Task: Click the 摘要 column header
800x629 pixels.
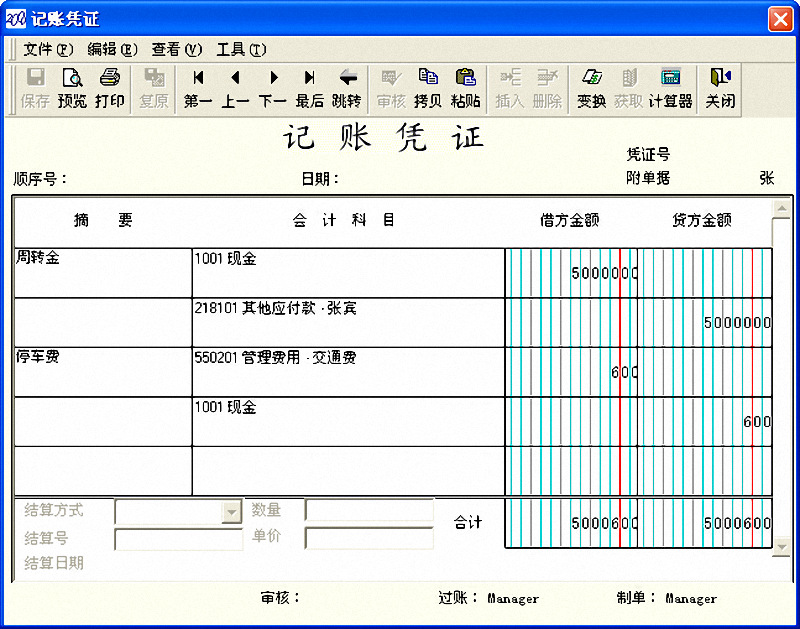Action: coord(103,220)
